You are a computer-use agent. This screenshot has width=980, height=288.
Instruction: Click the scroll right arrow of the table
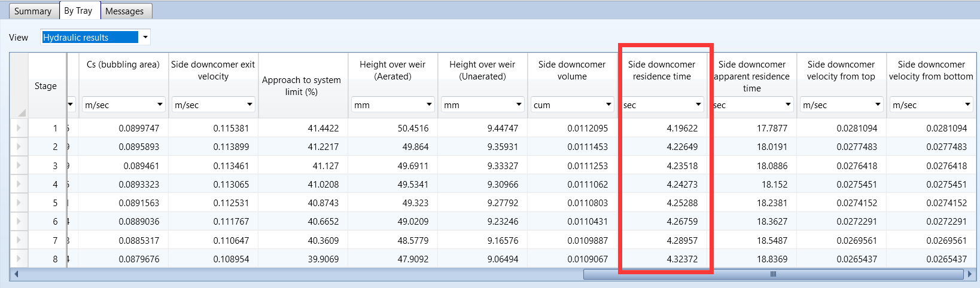tap(970, 274)
